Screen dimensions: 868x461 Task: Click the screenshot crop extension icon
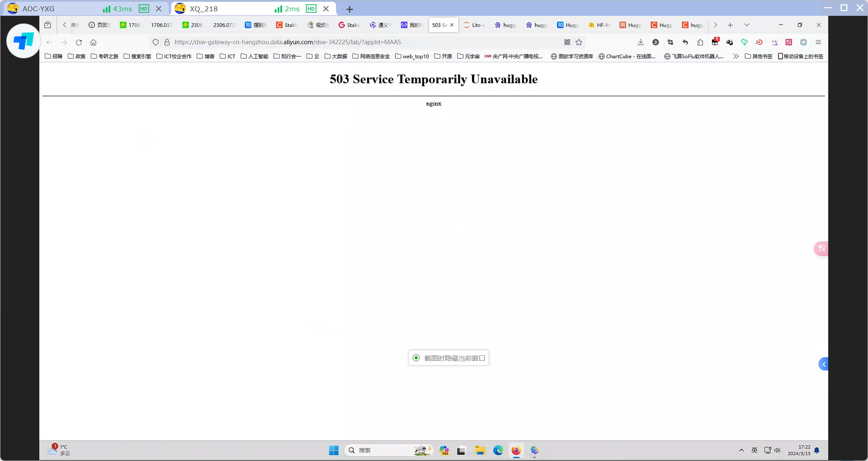(x=670, y=42)
